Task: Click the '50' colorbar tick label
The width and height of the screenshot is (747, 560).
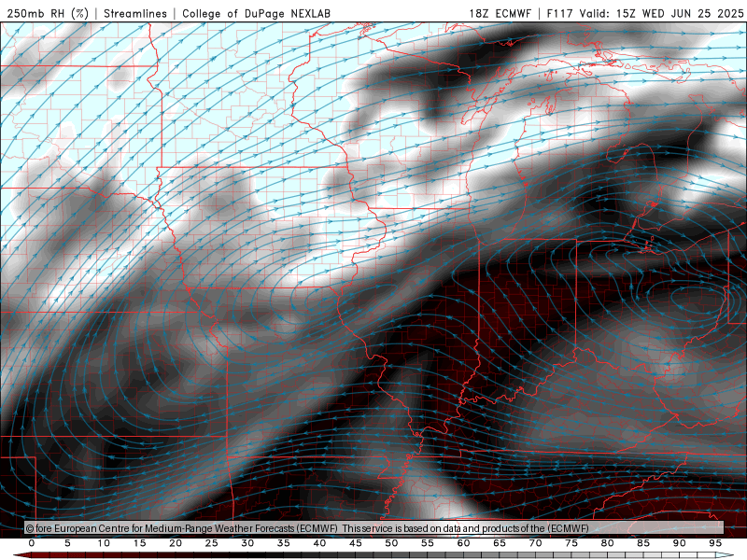Action: point(391,543)
